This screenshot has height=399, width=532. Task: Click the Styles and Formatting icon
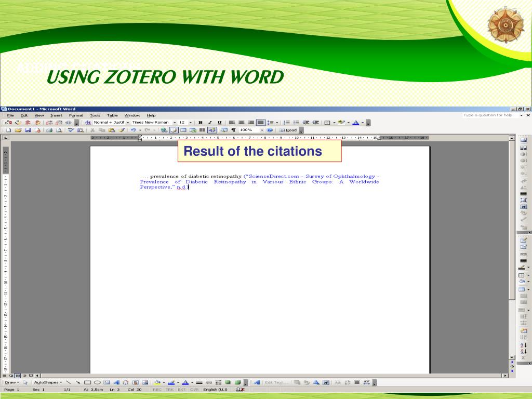click(88, 123)
